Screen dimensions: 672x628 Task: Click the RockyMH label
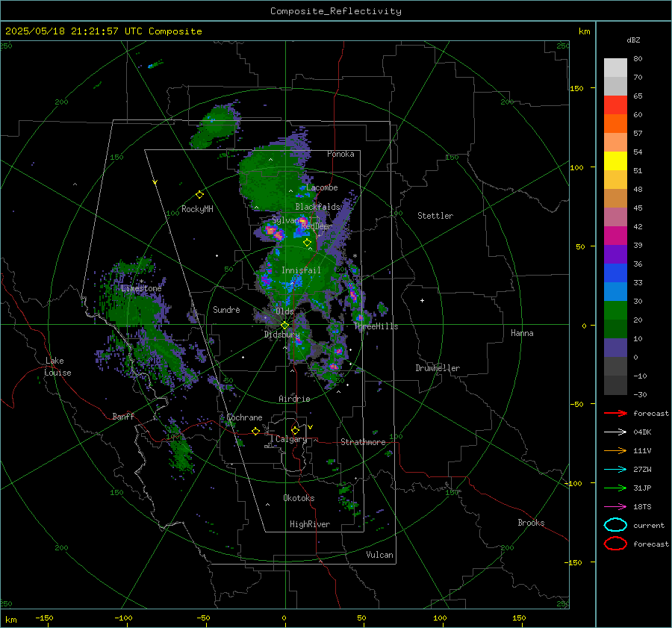(x=197, y=209)
